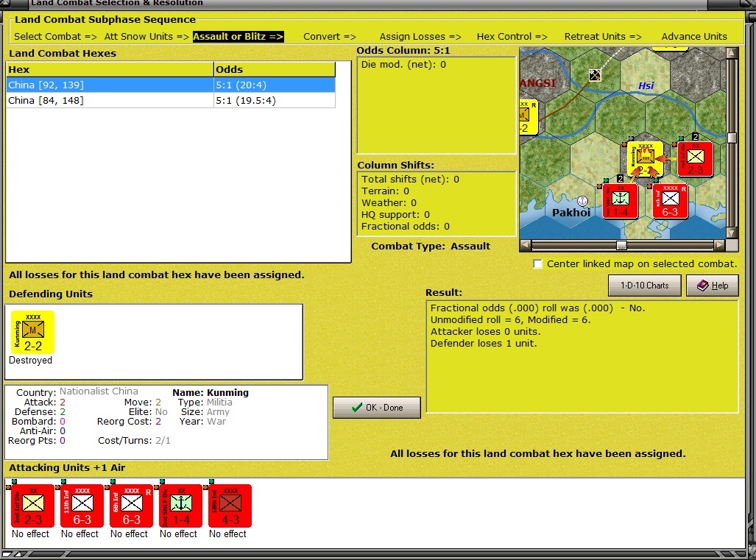Click the Assign Losses subphase step

[x=420, y=37]
